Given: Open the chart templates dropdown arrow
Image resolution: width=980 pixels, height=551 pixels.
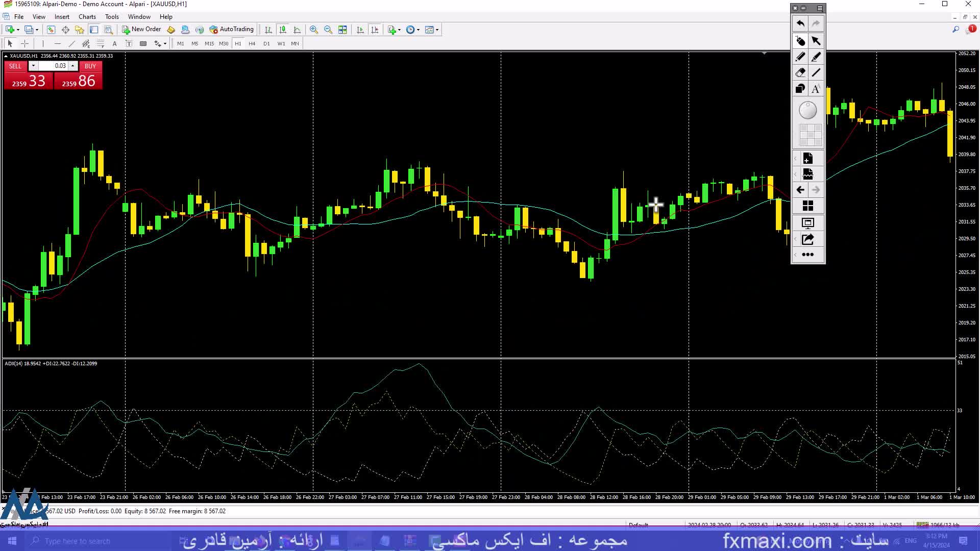Looking at the screenshot, I should [x=437, y=30].
